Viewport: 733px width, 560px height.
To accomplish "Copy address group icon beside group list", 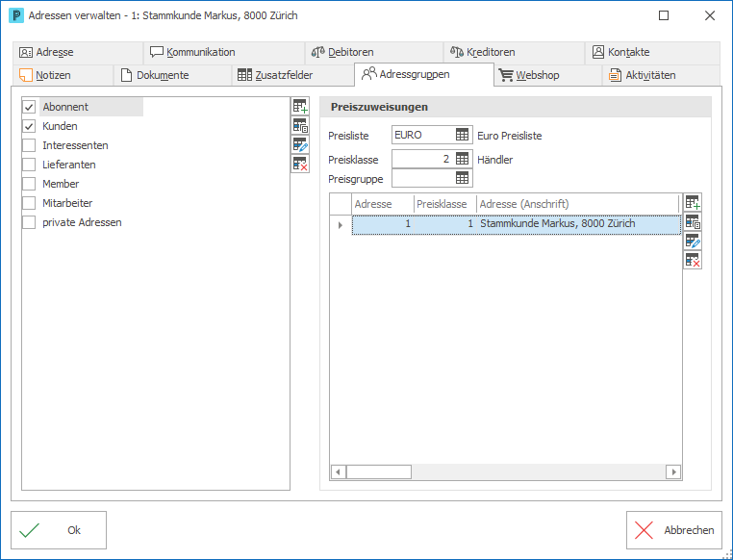I will (x=300, y=126).
